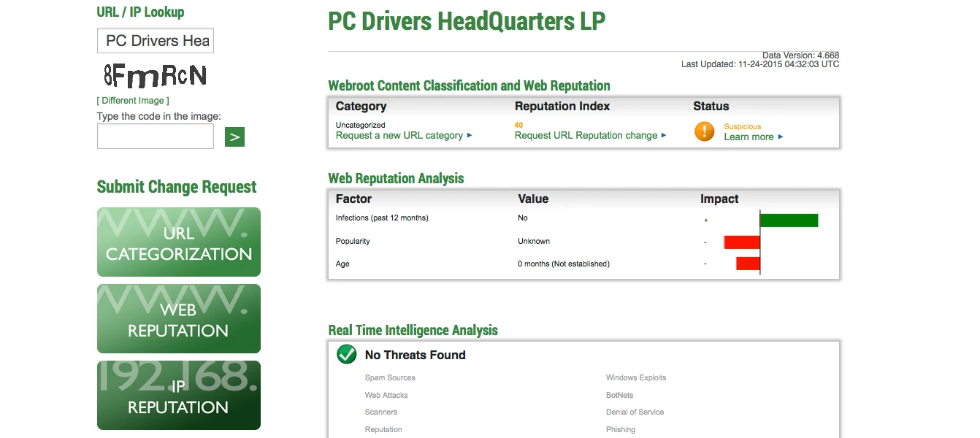Click the Reputation item under Scanners
The image size is (980, 438).
pos(383,430)
